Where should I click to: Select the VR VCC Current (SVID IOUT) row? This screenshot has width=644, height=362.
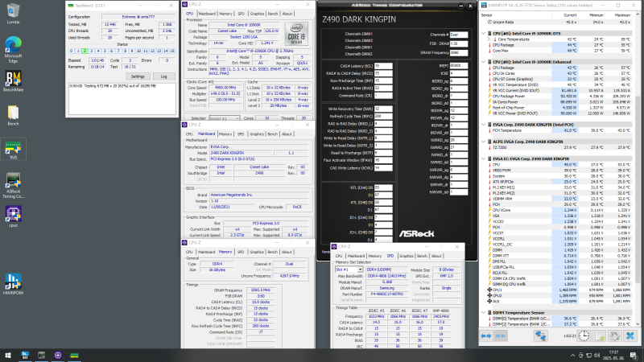tap(561, 91)
